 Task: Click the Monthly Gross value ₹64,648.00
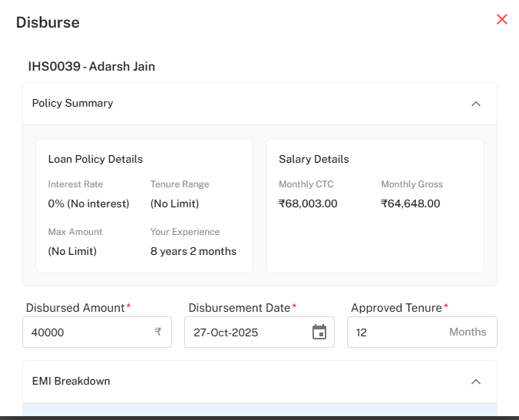click(410, 203)
